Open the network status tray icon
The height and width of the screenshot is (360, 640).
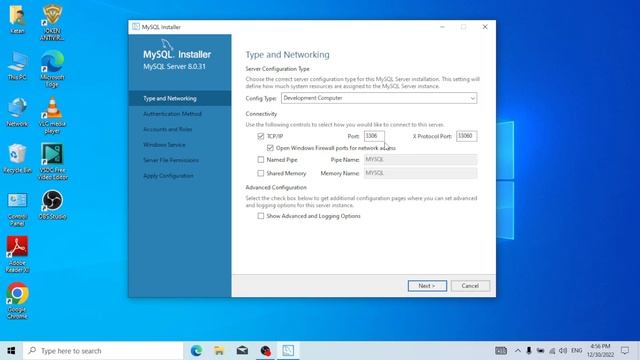coord(552,351)
